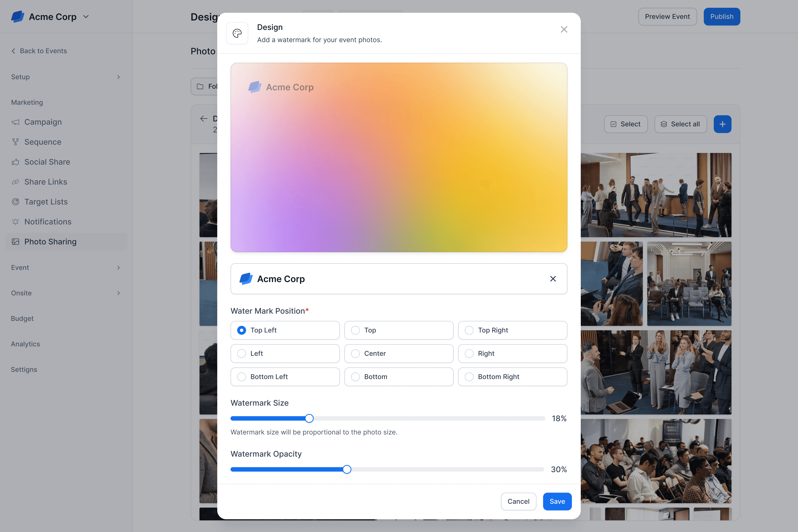Select Center watermark position
This screenshot has height=532, width=798.
tap(399, 354)
